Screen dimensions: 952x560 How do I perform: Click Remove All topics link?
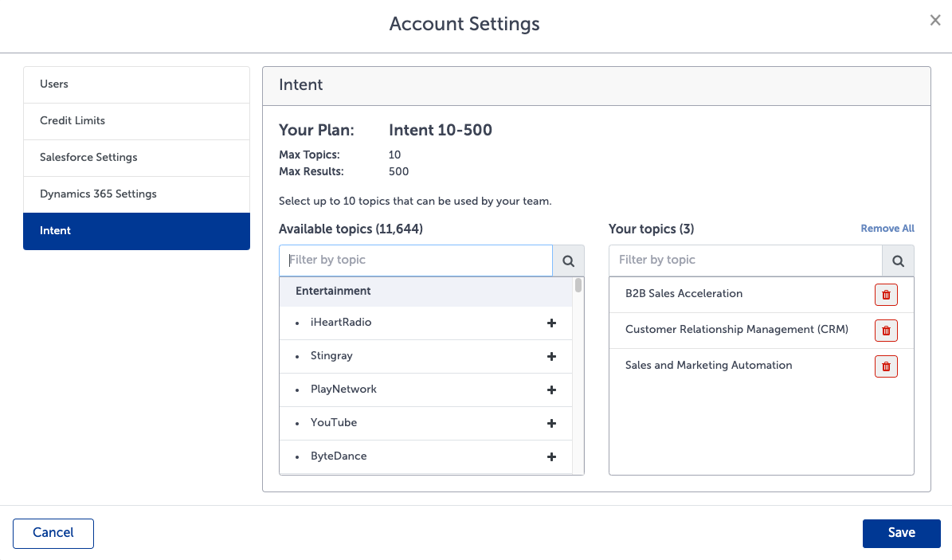click(x=887, y=229)
